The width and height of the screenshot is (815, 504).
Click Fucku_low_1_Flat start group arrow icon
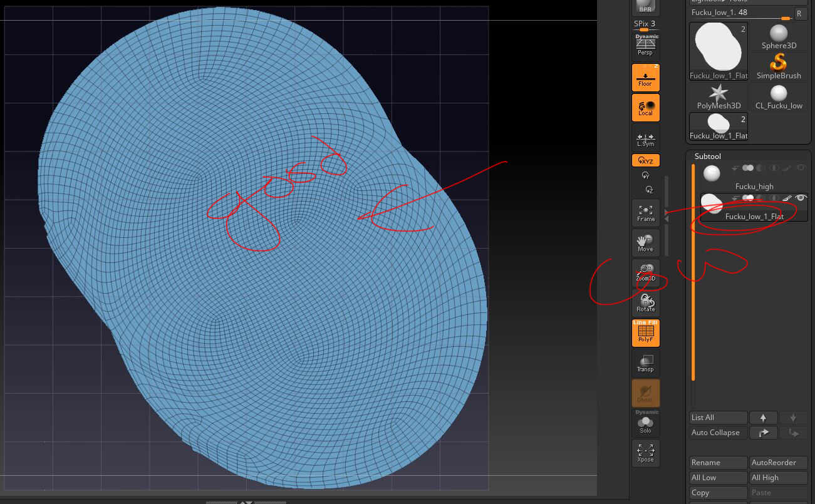click(736, 198)
